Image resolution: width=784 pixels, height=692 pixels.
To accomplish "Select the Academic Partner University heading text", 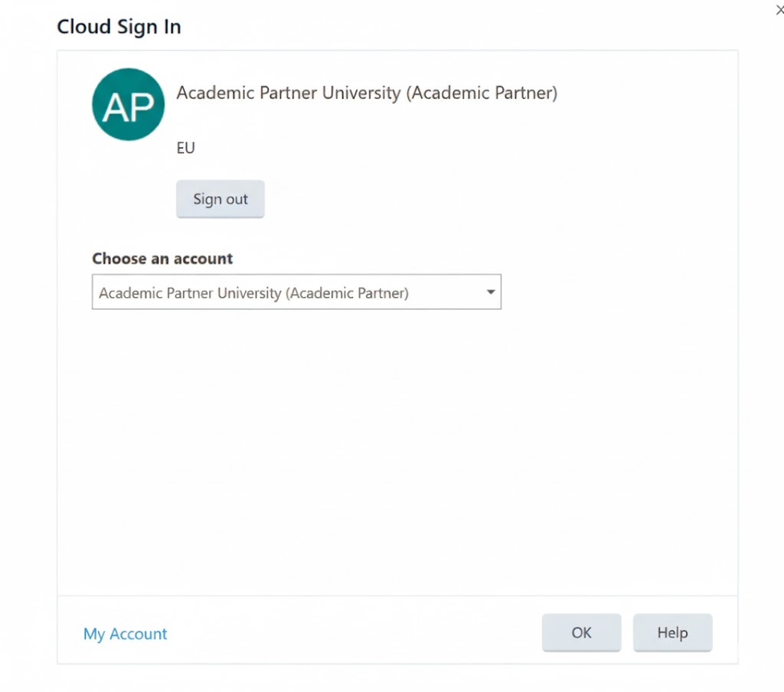I will pos(367,93).
